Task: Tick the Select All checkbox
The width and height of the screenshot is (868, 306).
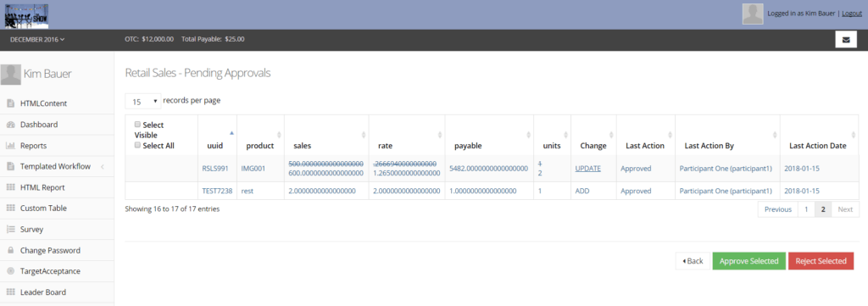Action: tap(138, 146)
